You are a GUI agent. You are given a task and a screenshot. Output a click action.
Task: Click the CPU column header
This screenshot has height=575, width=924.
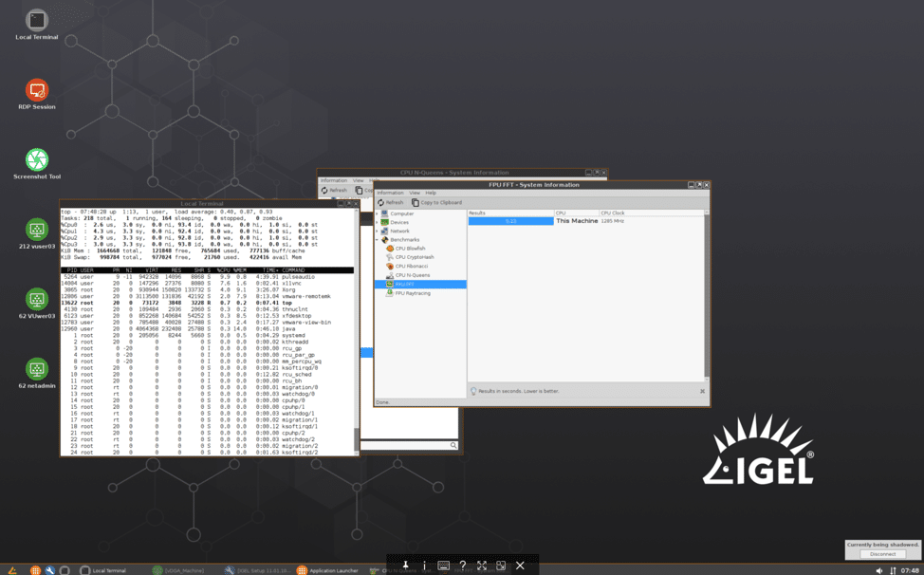tap(577, 213)
